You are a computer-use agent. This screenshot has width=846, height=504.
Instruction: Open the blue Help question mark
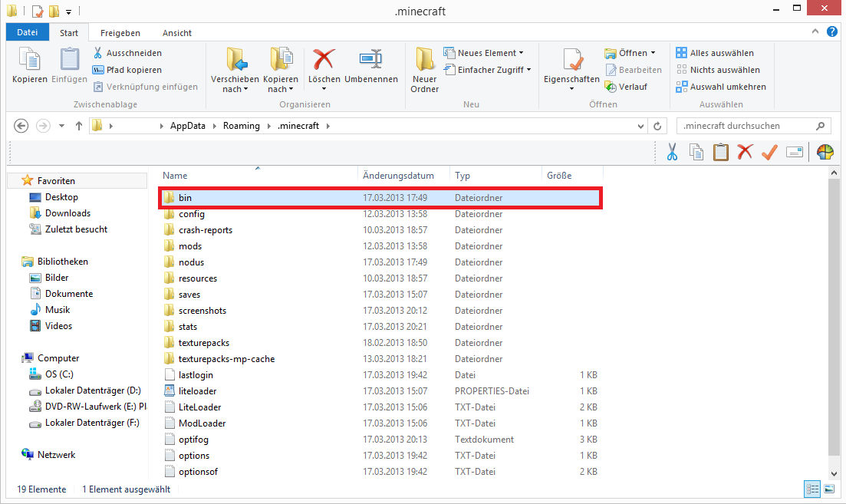click(832, 32)
